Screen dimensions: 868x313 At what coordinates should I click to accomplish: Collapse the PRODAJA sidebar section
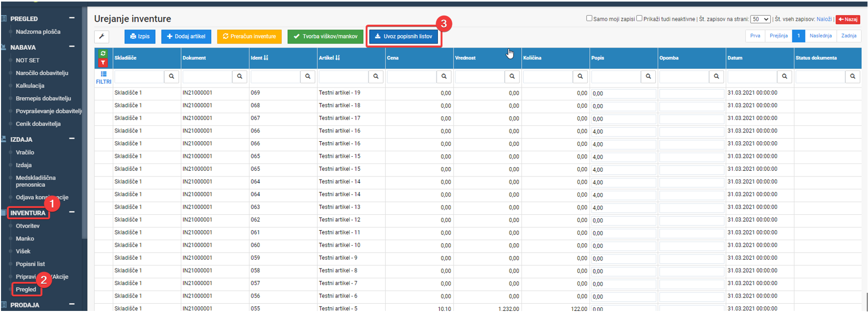(x=72, y=304)
